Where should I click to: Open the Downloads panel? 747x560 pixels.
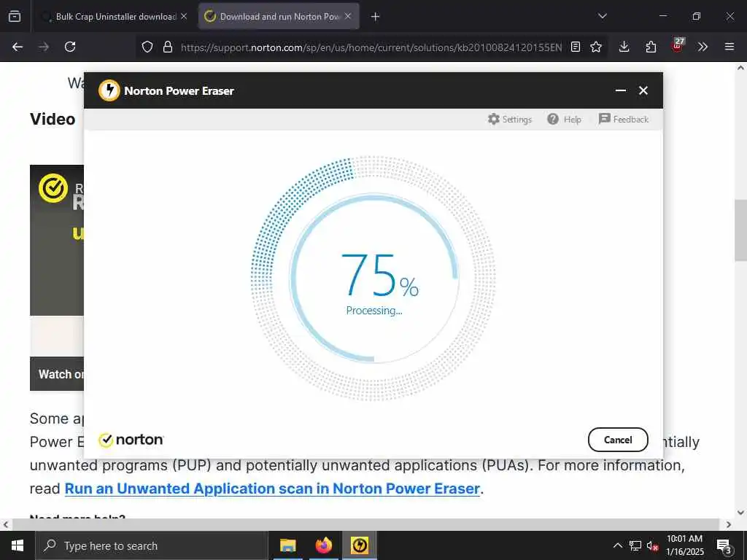pyautogui.click(x=624, y=47)
